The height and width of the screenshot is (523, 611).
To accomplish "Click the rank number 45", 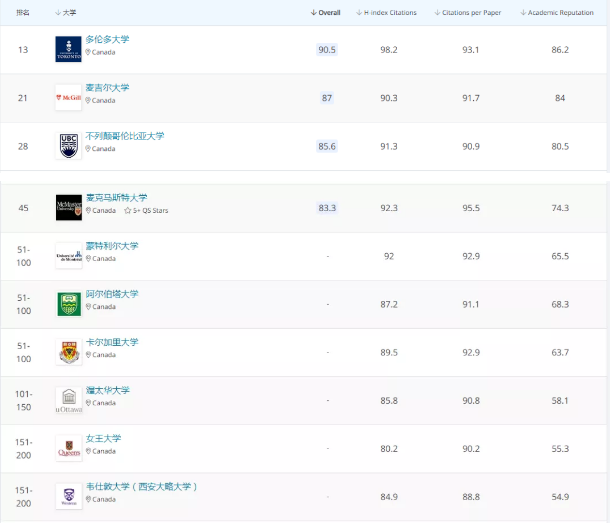I will (x=23, y=208).
